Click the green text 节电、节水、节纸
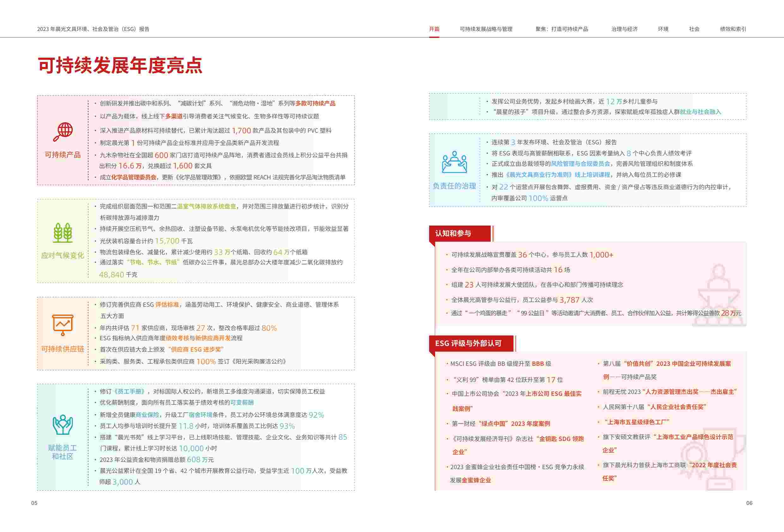Image resolution: width=784 pixels, height=532 pixels. click(153, 262)
